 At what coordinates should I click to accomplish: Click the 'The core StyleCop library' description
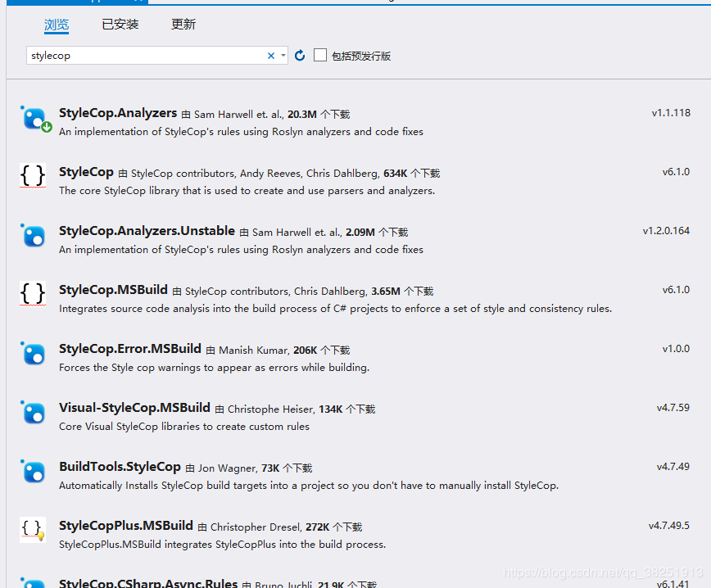[x=247, y=191]
